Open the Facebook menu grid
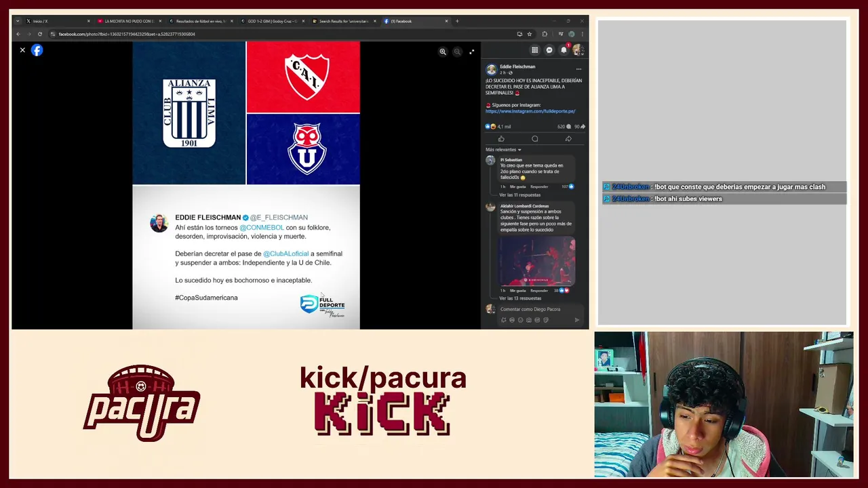 [x=534, y=50]
